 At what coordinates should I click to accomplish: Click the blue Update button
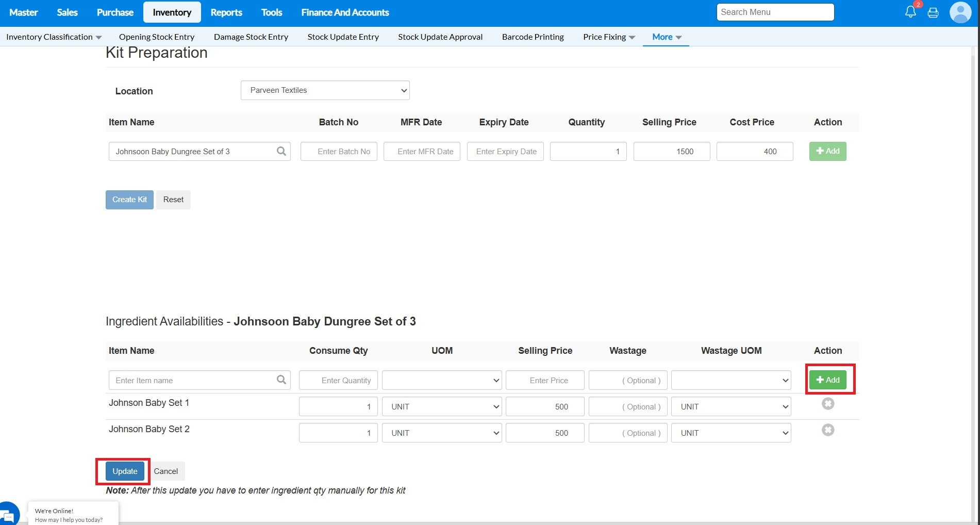click(125, 471)
